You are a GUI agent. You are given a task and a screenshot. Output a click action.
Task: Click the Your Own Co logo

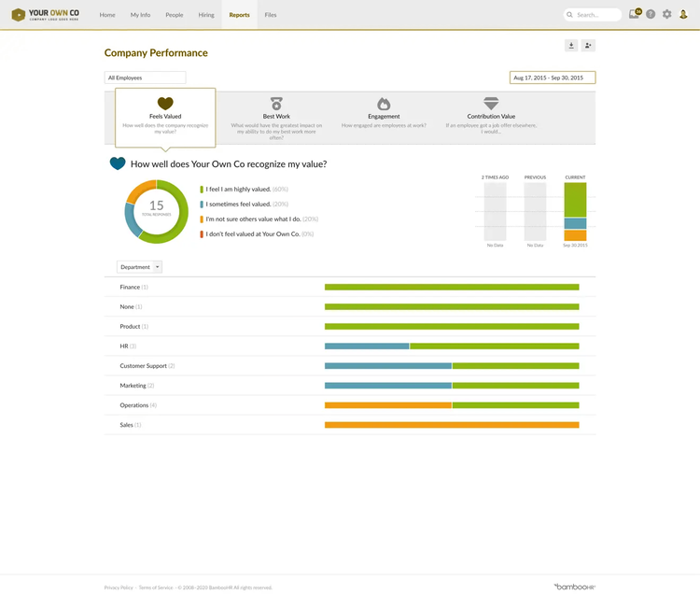46,15
